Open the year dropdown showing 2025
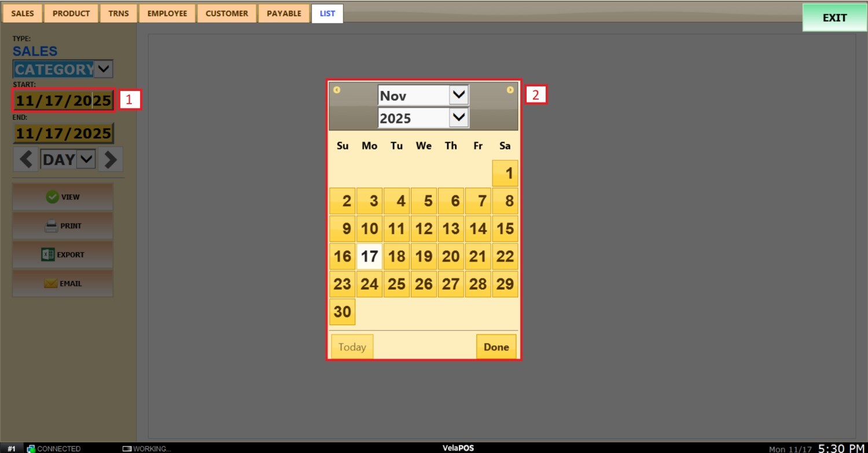The width and height of the screenshot is (868, 453). 459,118
